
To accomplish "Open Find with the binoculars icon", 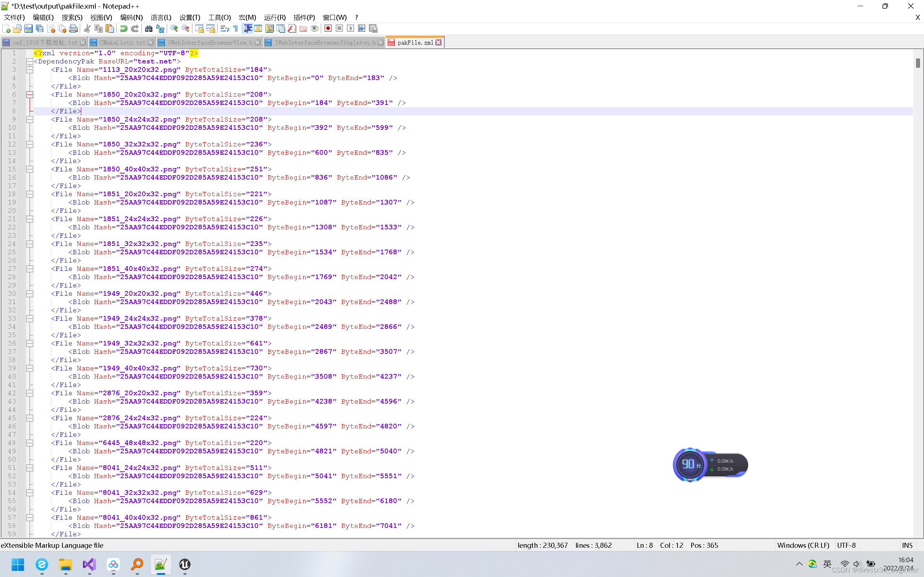I will 149,28.
